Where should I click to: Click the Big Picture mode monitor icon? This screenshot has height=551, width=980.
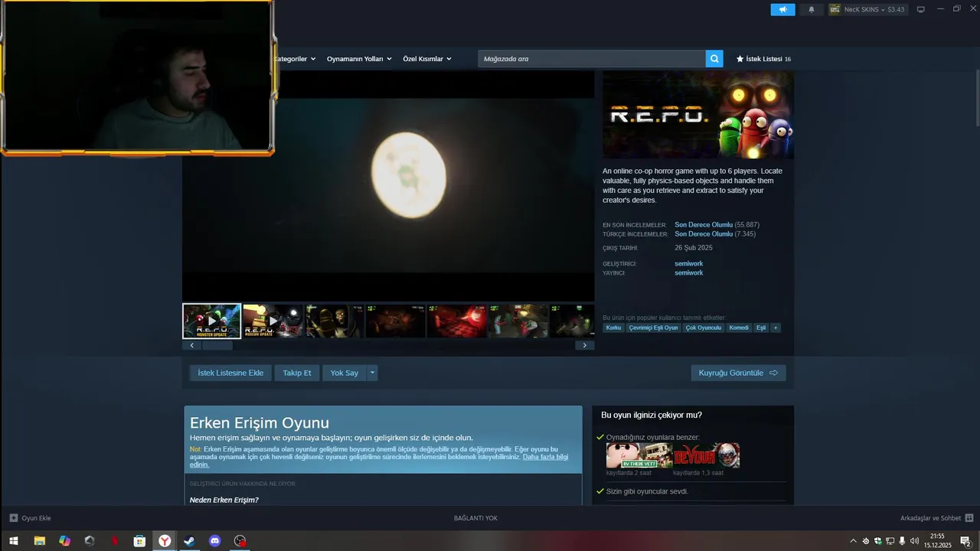pyautogui.click(x=921, y=9)
